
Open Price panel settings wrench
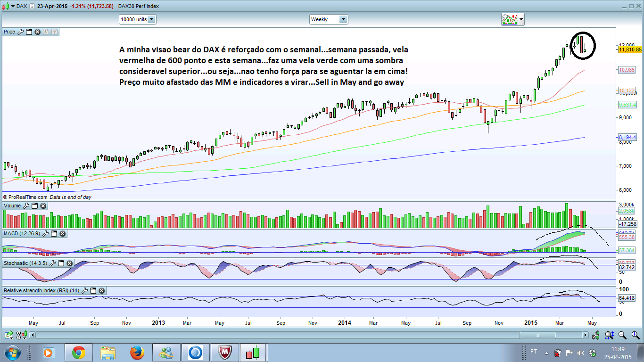click(20, 32)
